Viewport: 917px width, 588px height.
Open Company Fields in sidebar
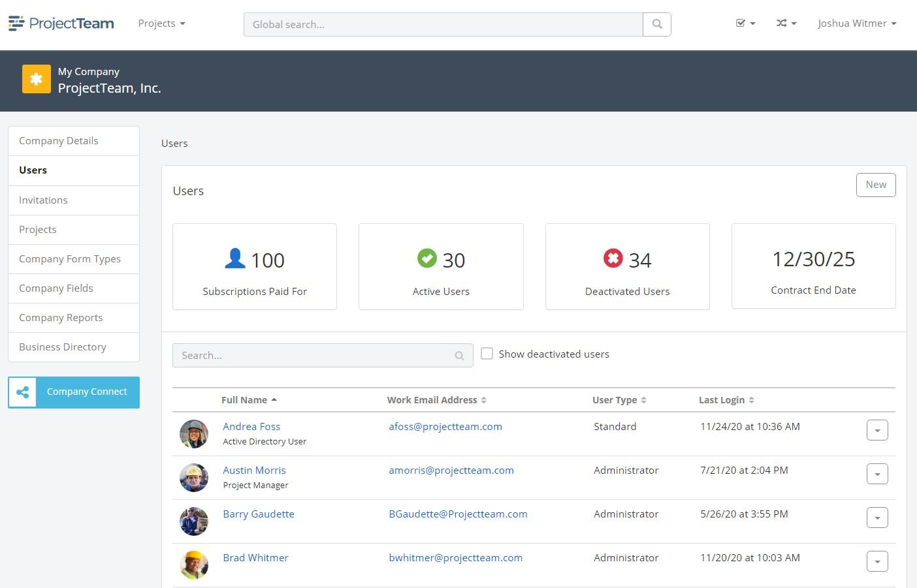point(74,288)
